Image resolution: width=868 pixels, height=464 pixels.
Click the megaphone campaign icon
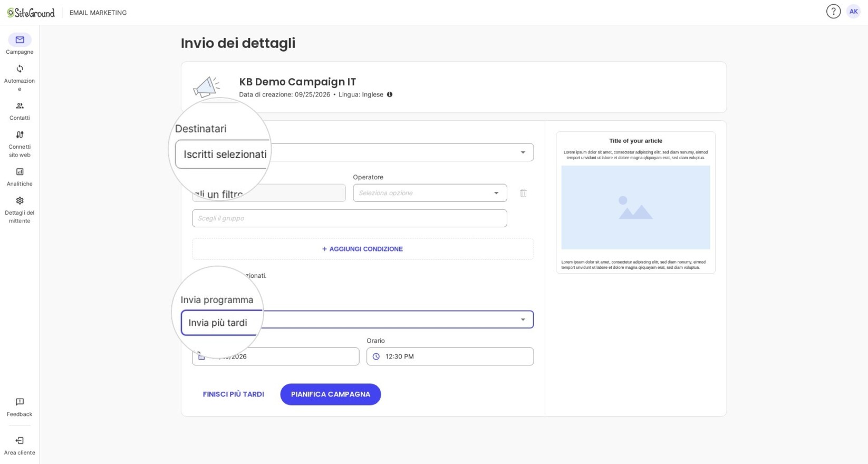[206, 87]
